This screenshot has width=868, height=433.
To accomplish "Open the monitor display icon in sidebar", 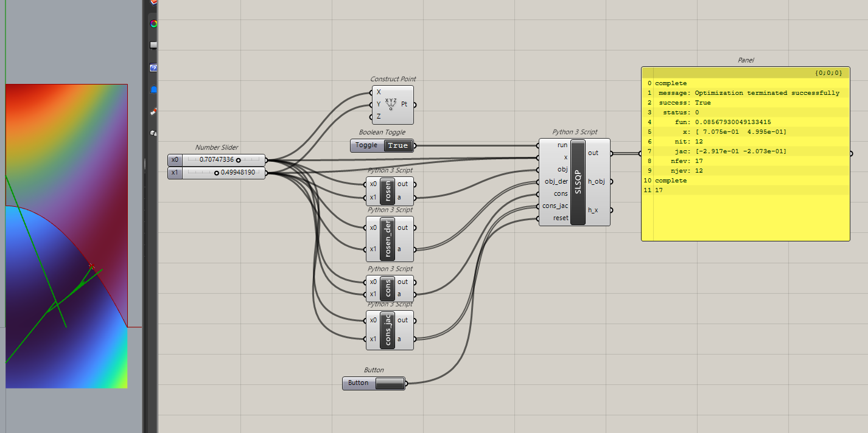I will pos(153,46).
